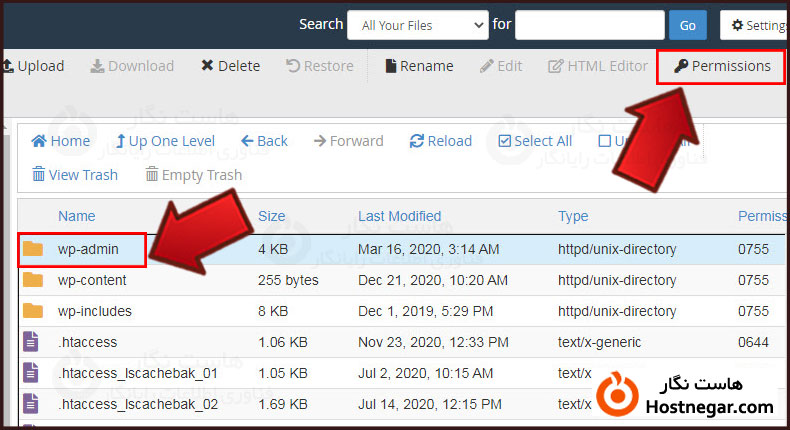Toggle the Unselect All checkbox
Image resolution: width=790 pixels, height=430 pixels.
click(x=604, y=141)
